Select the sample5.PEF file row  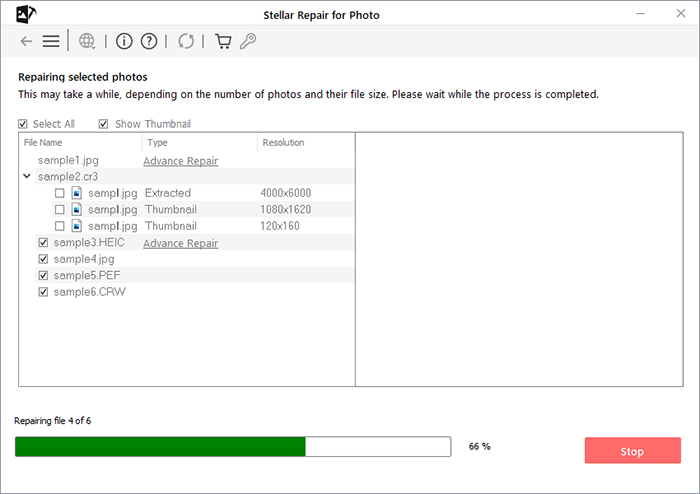[x=194, y=275]
